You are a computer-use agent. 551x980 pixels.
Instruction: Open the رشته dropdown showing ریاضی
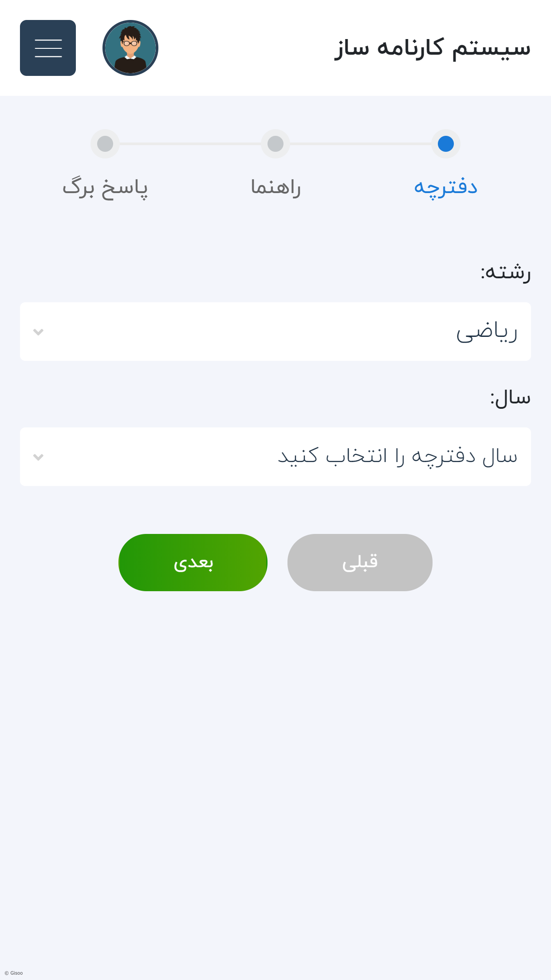click(275, 332)
